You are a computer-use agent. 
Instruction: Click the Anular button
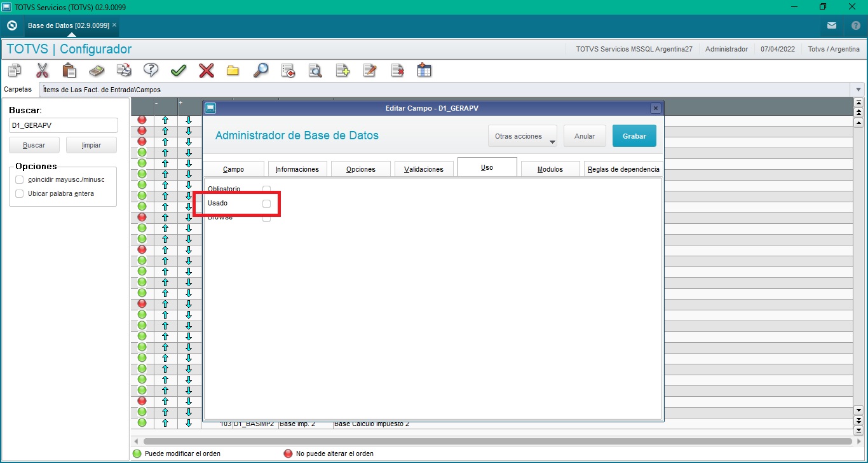[x=585, y=136]
